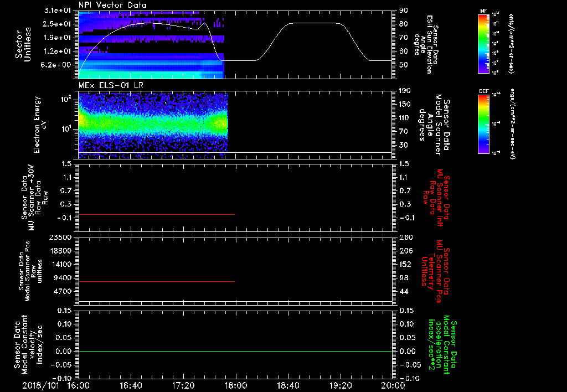Select the 'MEx ELS-01 LR' panel title
The height and width of the screenshot is (392, 567).
pyautogui.click(x=110, y=86)
